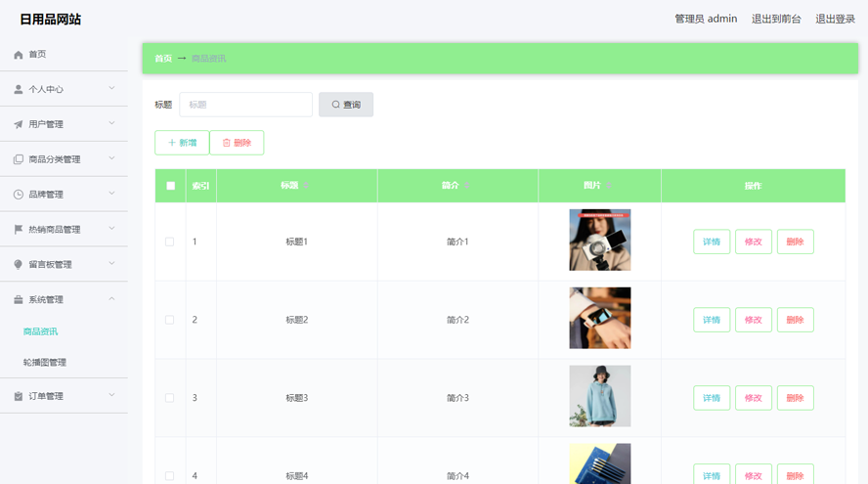Click 修改 button for row 标题2
Image resolution: width=868 pixels, height=484 pixels.
click(754, 320)
